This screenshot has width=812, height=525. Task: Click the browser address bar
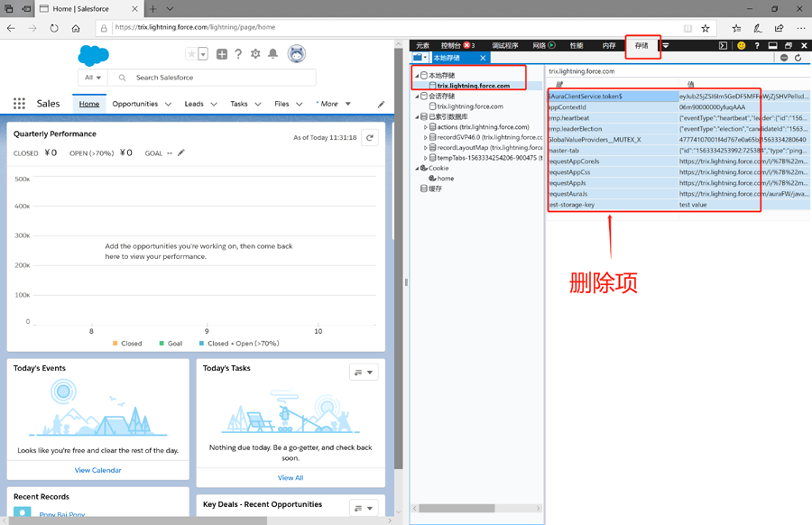pyautogui.click(x=393, y=28)
